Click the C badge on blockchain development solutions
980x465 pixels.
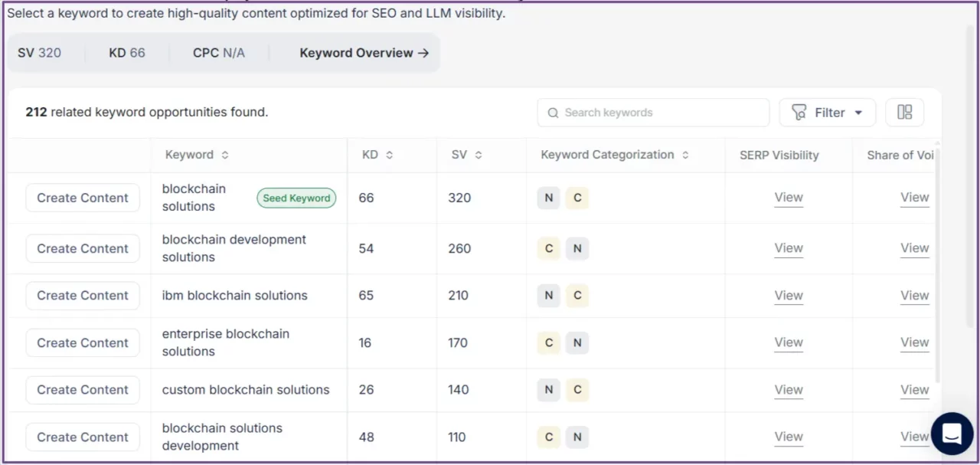548,248
